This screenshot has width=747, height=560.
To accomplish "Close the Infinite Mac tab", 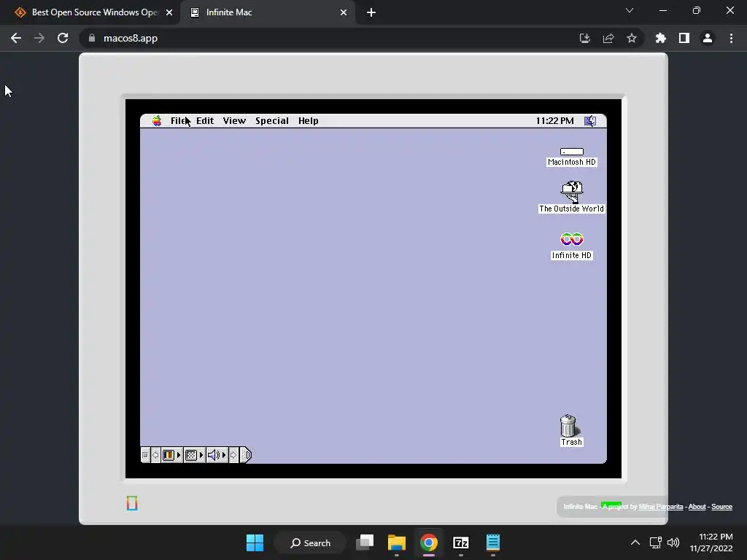I will point(344,12).
